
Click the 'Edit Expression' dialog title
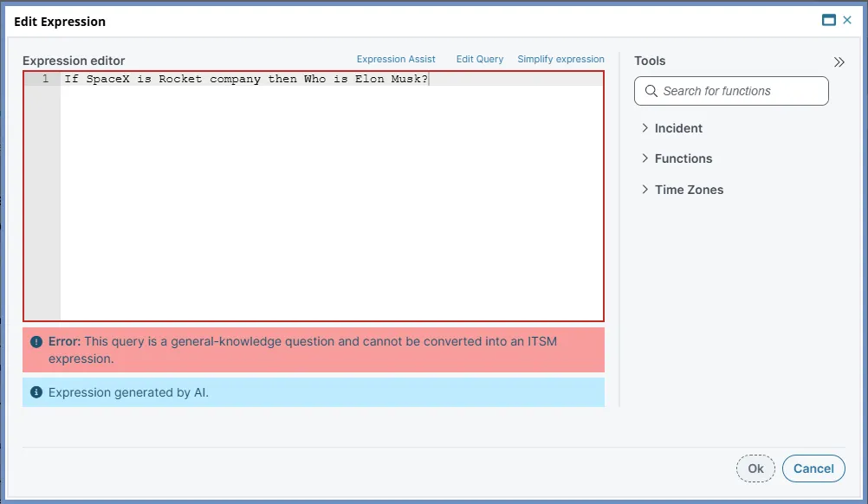coord(60,22)
